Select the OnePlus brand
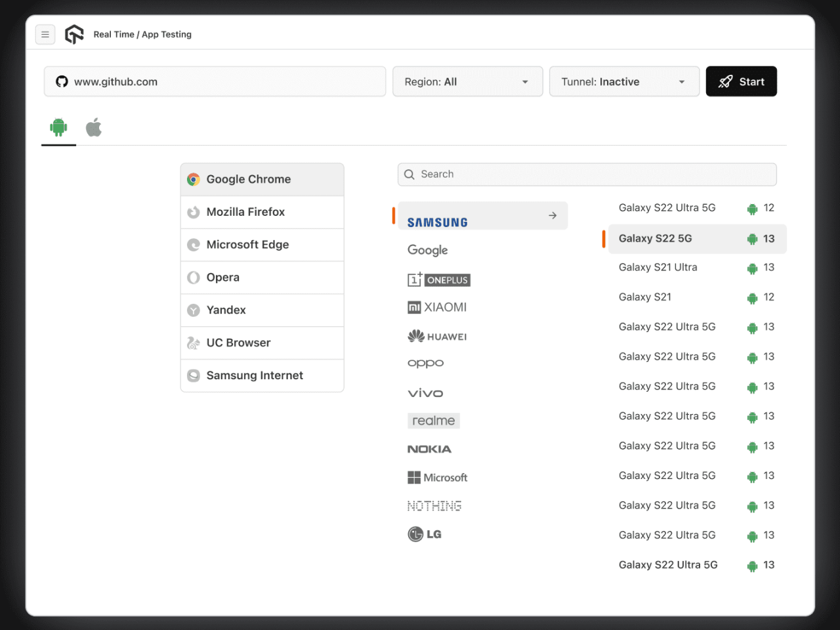840x630 pixels. tap(439, 280)
